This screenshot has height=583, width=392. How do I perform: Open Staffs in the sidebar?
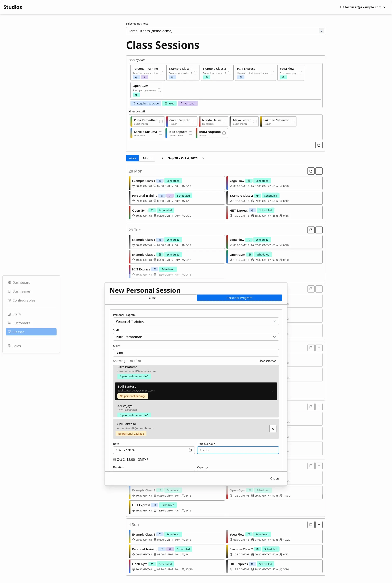coord(31,314)
